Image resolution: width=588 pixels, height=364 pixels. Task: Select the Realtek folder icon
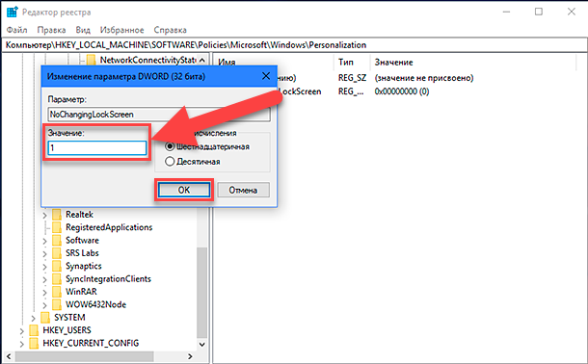click(57, 215)
